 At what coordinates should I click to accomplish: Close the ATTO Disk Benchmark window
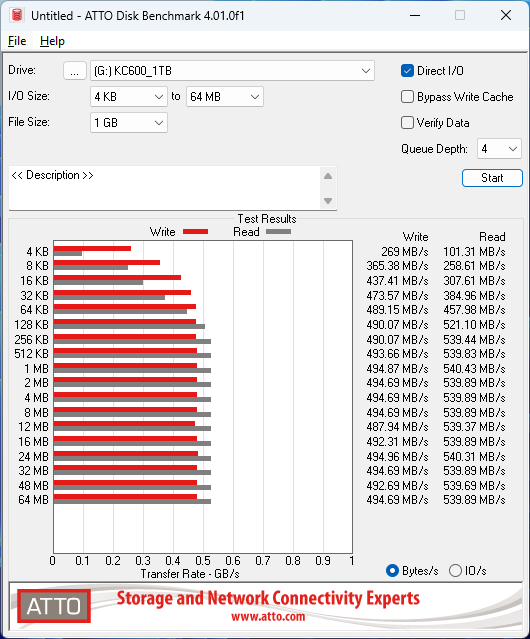click(x=506, y=15)
